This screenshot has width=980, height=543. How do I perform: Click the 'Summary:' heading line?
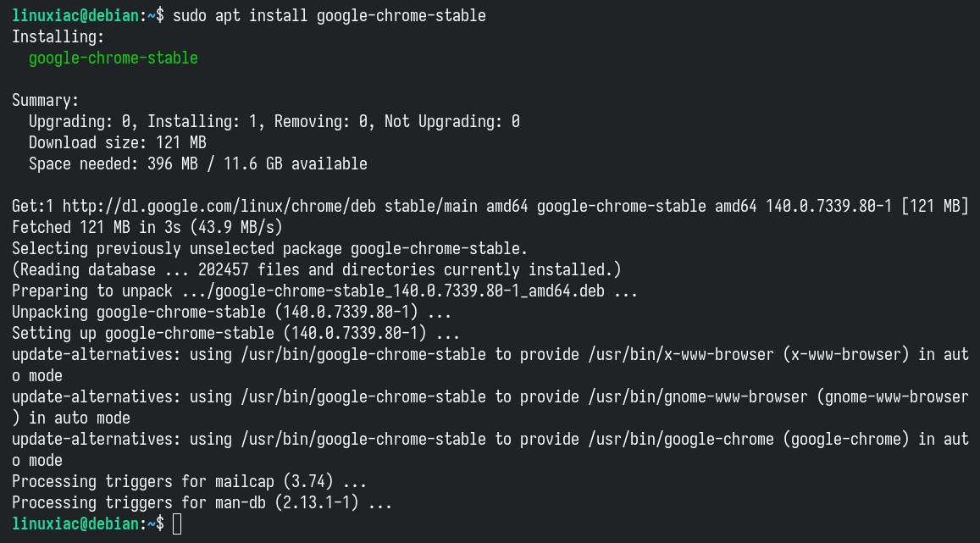coord(46,101)
